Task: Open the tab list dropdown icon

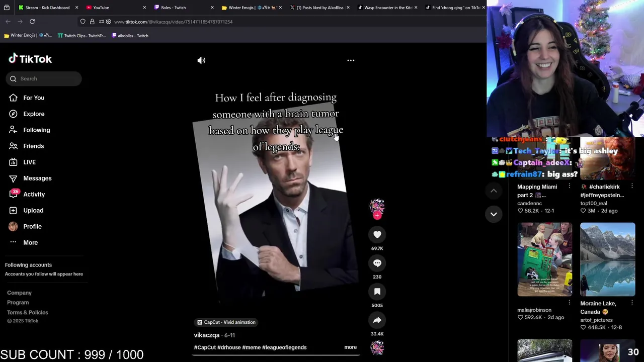Action: [7, 8]
